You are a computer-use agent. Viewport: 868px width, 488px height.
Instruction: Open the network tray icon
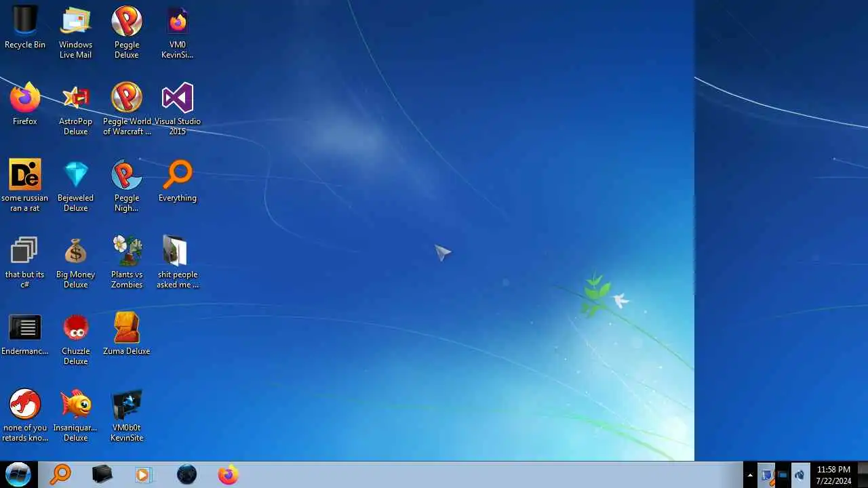(783, 475)
